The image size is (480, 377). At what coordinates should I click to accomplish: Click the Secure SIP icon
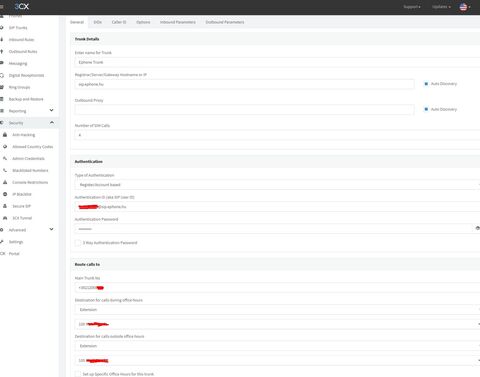click(x=5, y=206)
